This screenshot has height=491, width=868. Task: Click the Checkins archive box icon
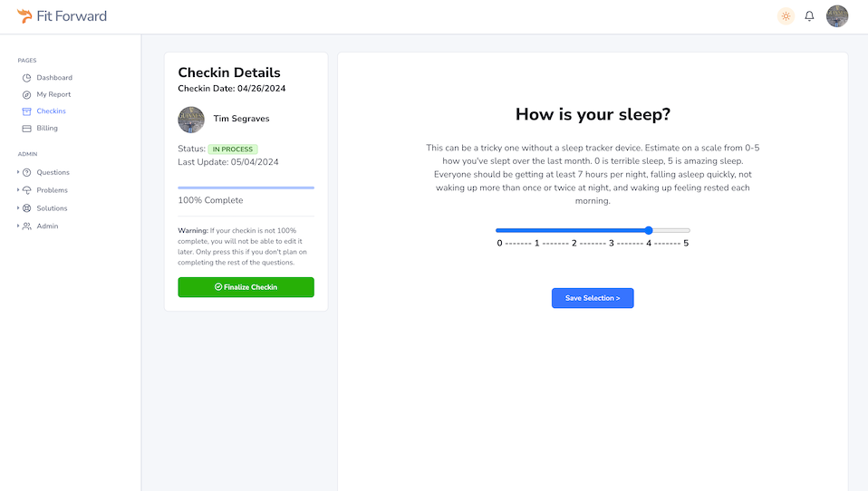pyautogui.click(x=27, y=111)
